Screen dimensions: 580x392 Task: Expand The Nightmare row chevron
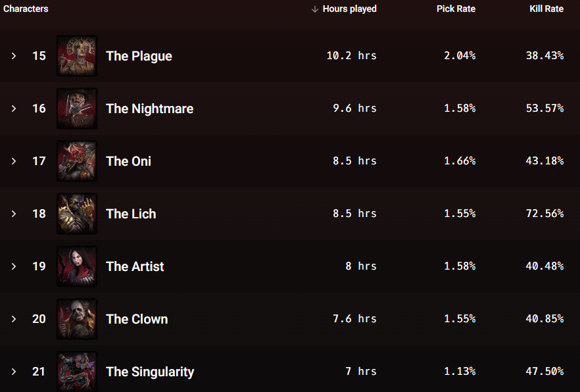click(14, 109)
